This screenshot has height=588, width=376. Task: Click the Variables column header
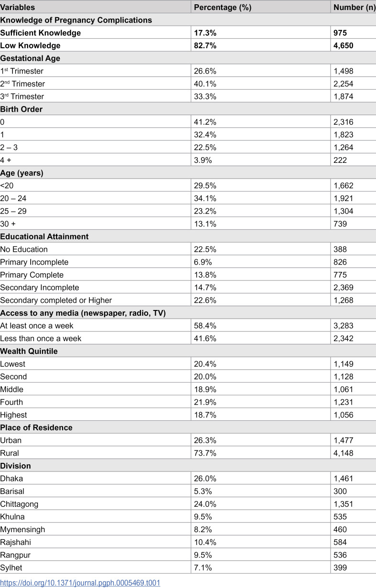tap(18, 7)
